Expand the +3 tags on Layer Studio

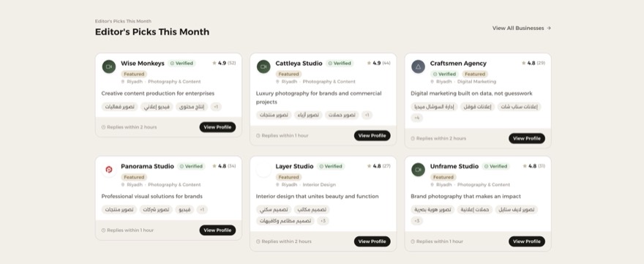point(323,221)
